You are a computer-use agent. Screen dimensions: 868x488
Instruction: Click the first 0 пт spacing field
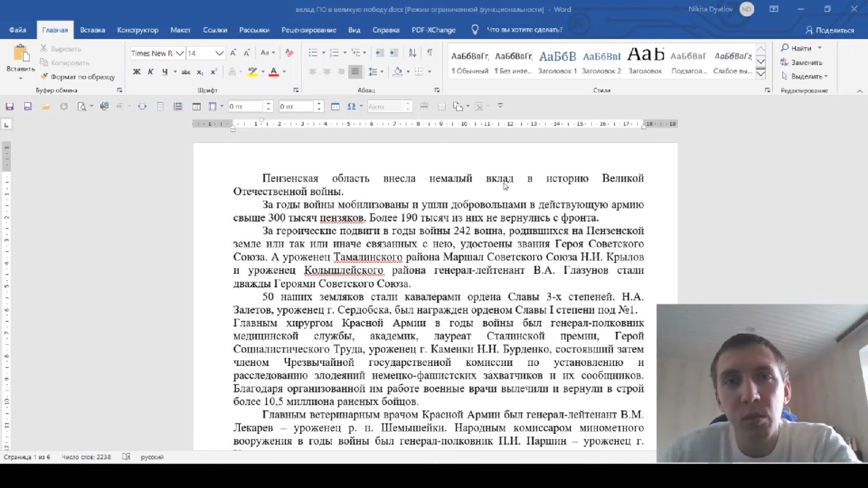[x=245, y=107]
